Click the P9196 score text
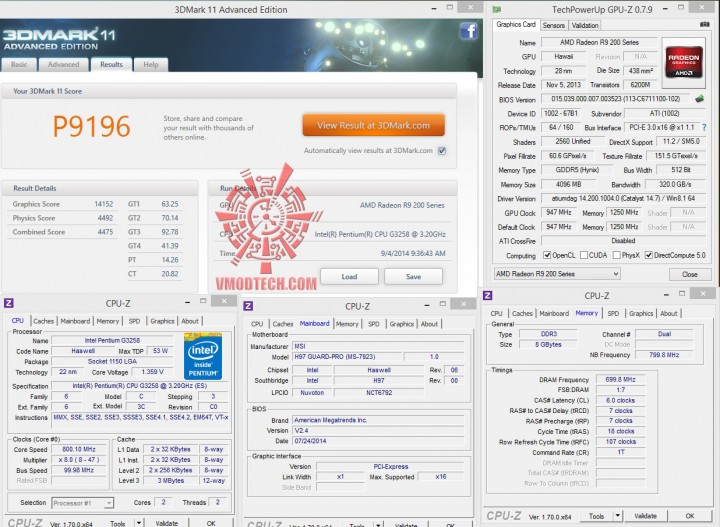This screenshot has width=720, height=527. point(91,126)
